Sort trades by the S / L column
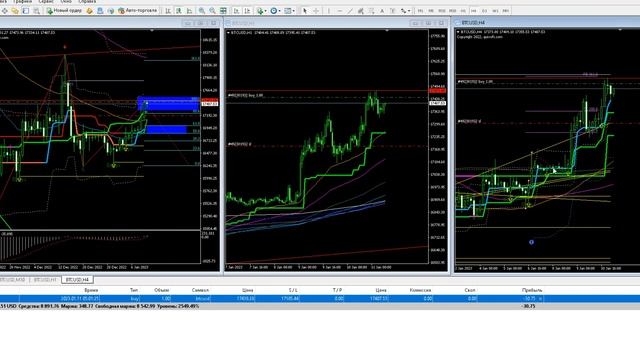 pos(293,290)
